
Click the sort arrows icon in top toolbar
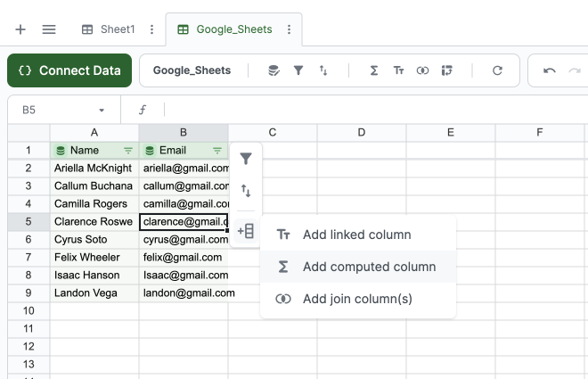[323, 70]
